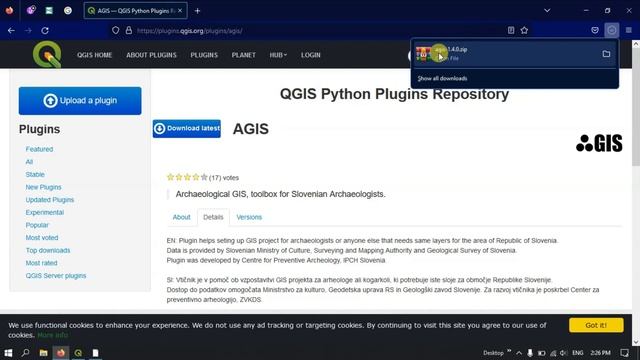Open PLUGINS nav item
Viewport: 640px width, 360px height.
[x=204, y=55]
